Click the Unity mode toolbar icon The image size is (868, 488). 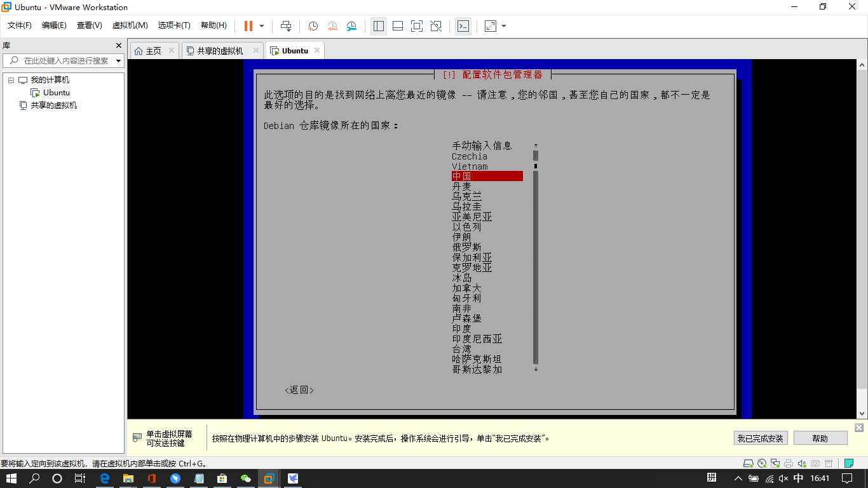[x=436, y=26]
